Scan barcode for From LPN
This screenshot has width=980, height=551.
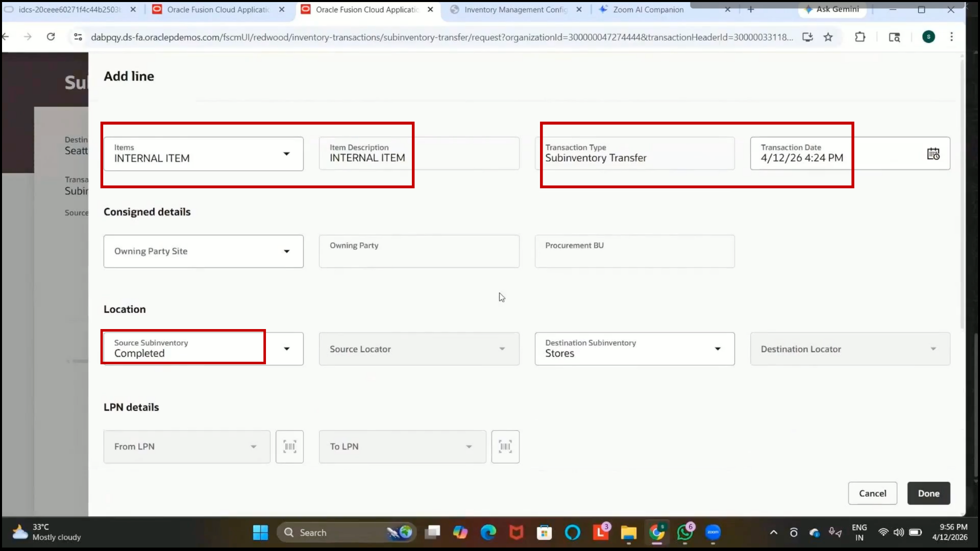pos(289,446)
